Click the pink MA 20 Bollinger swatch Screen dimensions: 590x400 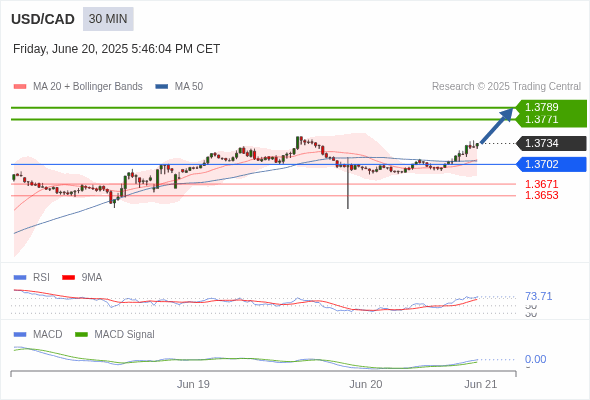[x=20, y=87]
